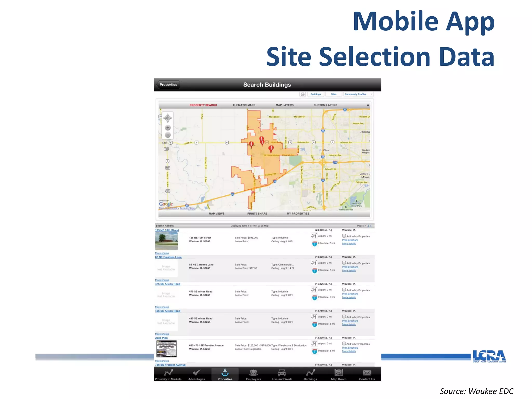
Task: Click Print | Share below the map
Action: coord(257,214)
